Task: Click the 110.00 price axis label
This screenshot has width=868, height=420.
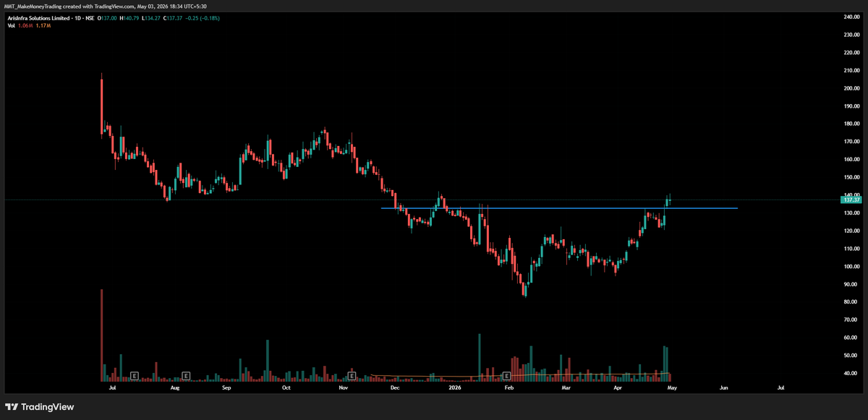Action: (x=851, y=249)
